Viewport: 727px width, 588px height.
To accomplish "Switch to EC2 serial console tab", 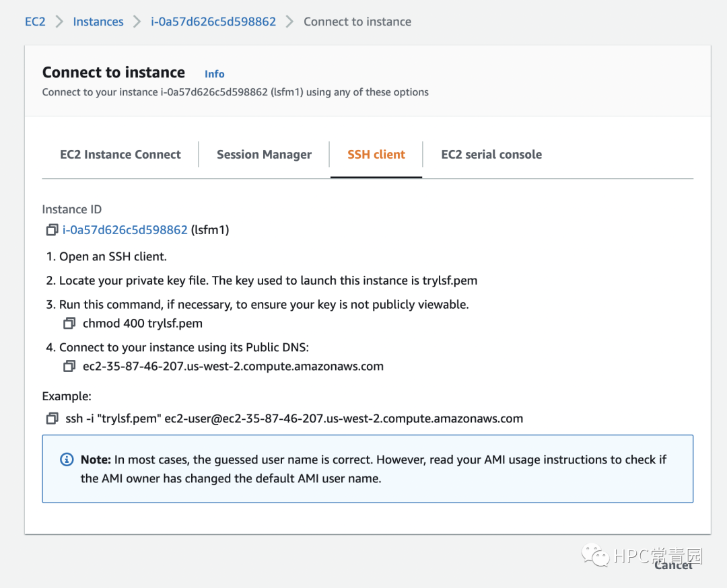I will coord(491,155).
